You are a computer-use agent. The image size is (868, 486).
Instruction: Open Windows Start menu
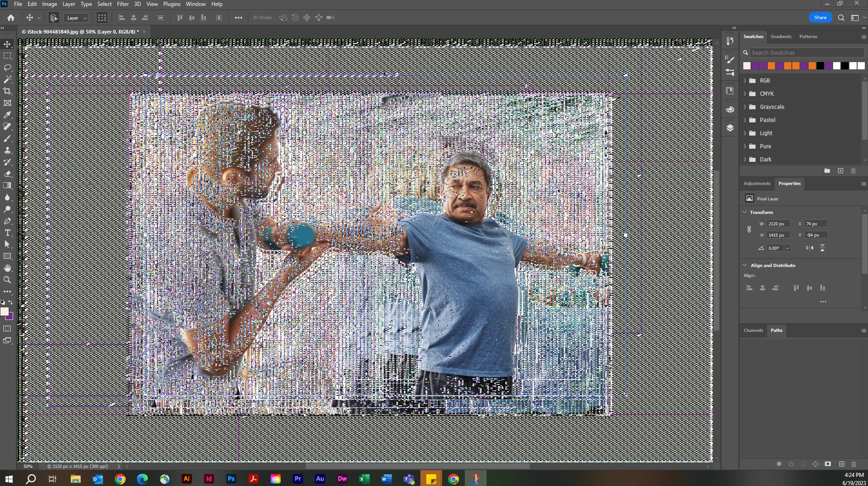pos(9,479)
